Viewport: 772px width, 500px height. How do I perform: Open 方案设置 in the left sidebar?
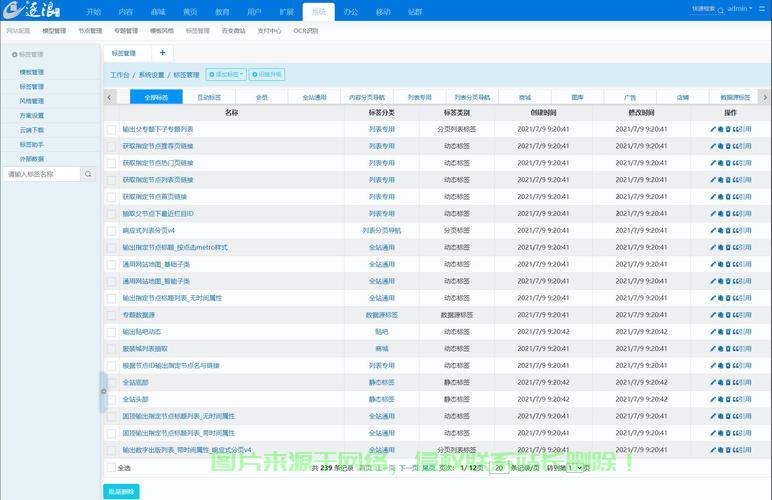(x=32, y=115)
